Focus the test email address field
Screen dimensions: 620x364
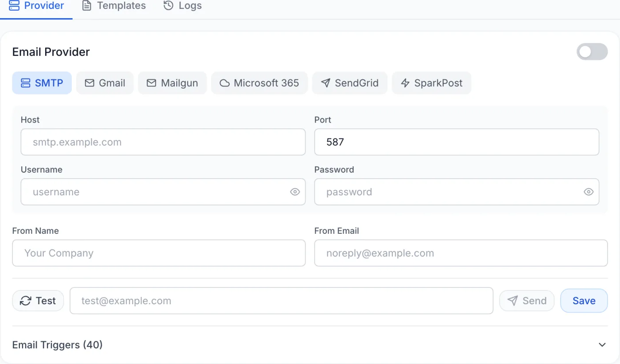[x=281, y=301]
